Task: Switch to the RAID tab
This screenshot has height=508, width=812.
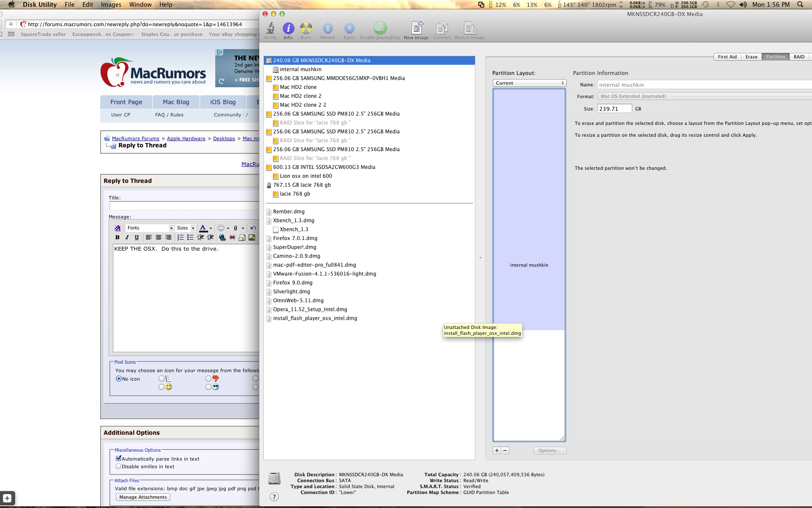Action: tap(799, 57)
